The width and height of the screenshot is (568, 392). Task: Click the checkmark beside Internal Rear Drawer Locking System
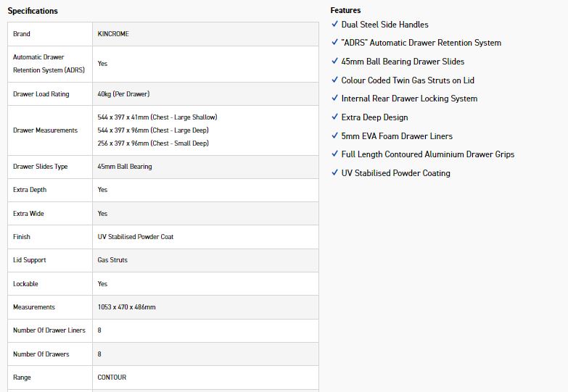click(x=334, y=98)
